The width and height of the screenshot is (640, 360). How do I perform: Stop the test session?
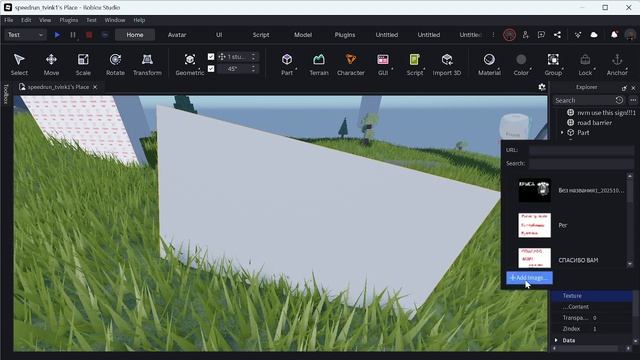pos(89,35)
